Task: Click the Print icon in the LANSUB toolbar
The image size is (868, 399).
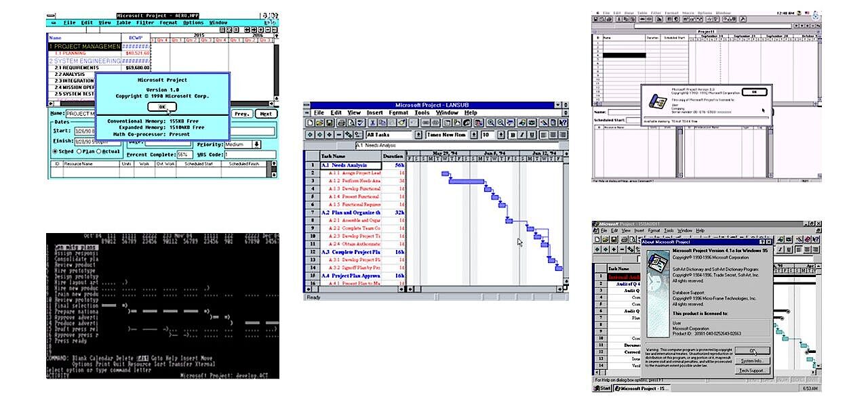Action: point(341,123)
